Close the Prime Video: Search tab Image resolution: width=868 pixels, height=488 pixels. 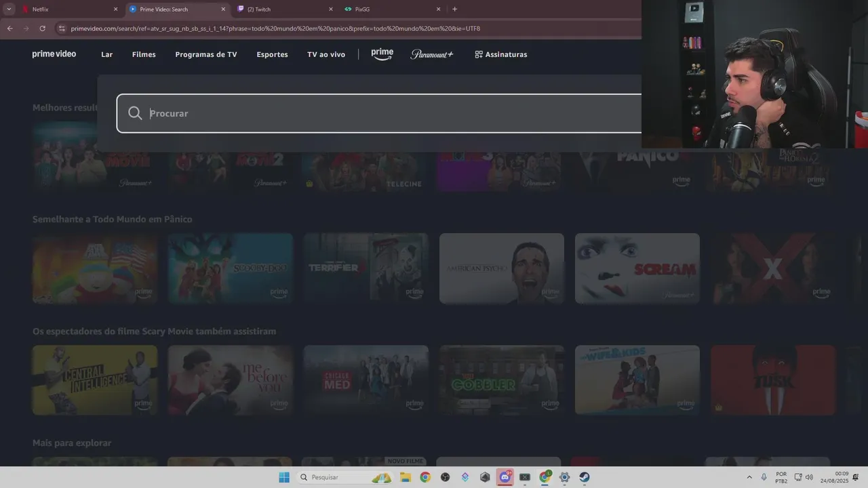223,9
